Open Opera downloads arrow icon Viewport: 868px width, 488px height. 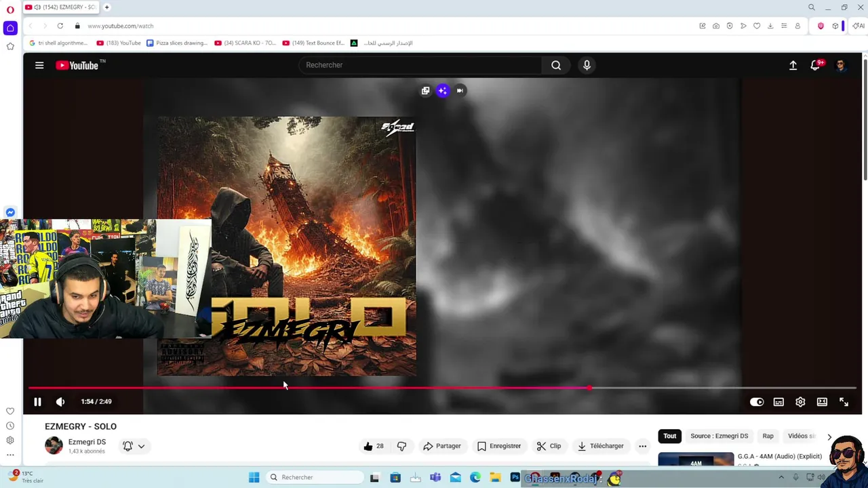point(770,26)
